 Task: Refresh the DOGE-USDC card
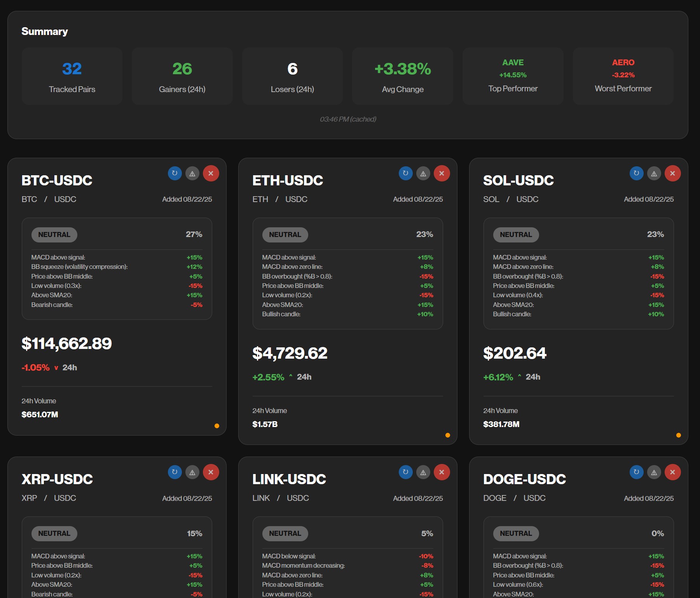[x=636, y=472]
